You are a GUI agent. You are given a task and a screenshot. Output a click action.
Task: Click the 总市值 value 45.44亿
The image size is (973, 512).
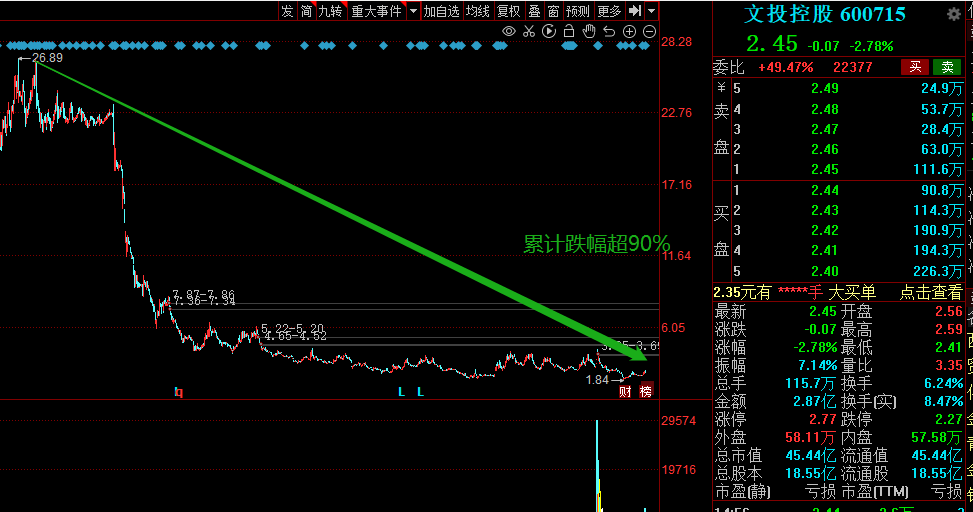click(x=810, y=456)
